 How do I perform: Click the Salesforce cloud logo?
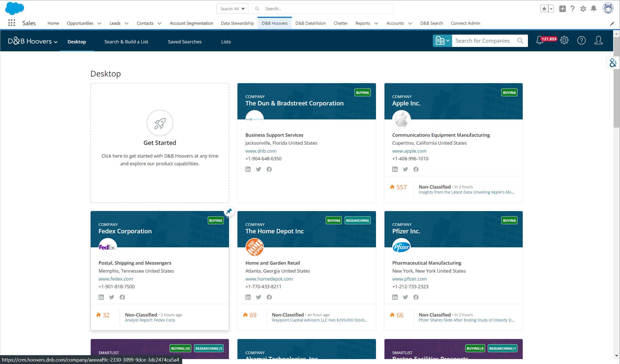[x=15, y=8]
